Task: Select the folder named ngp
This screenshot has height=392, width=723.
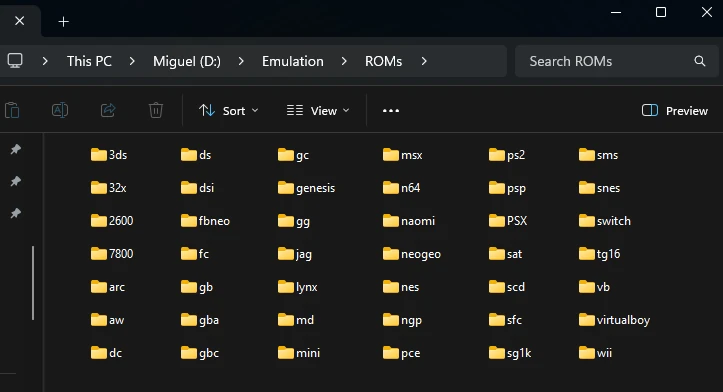Action: coord(402,320)
